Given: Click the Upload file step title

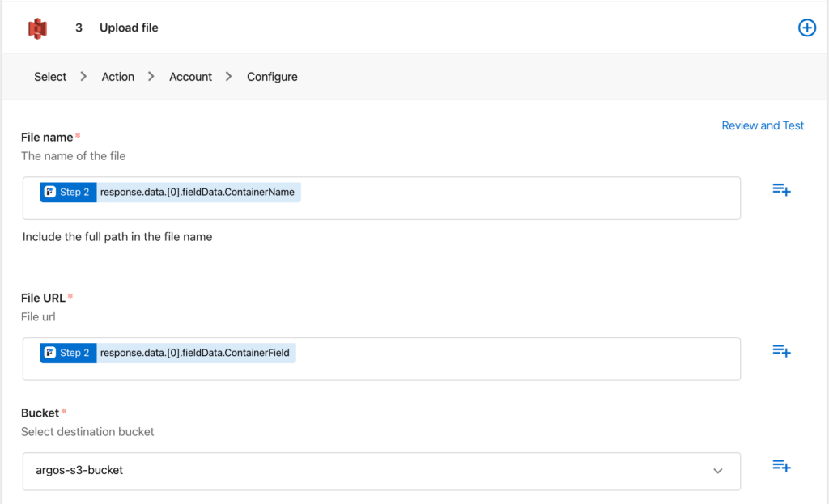Looking at the screenshot, I should tap(129, 28).
